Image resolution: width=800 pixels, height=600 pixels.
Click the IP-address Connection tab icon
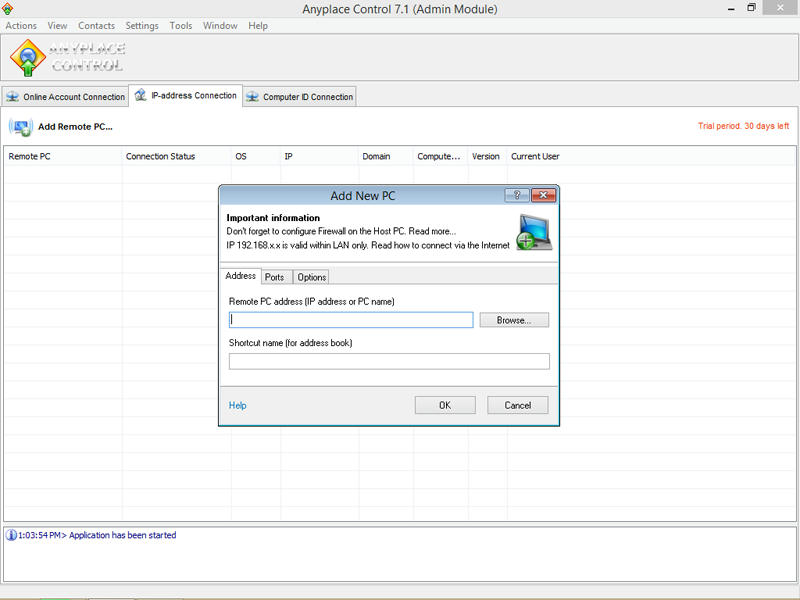tap(140, 94)
